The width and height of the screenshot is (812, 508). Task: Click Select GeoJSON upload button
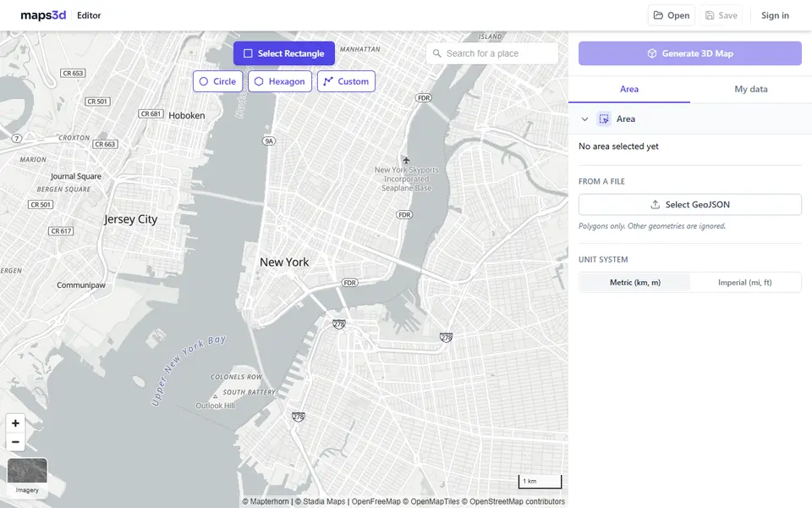point(690,205)
